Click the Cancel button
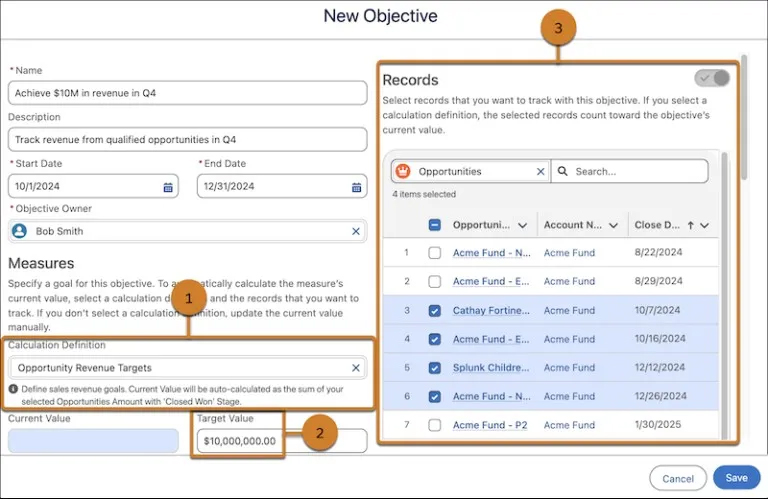The height and width of the screenshot is (499, 768). (678, 478)
